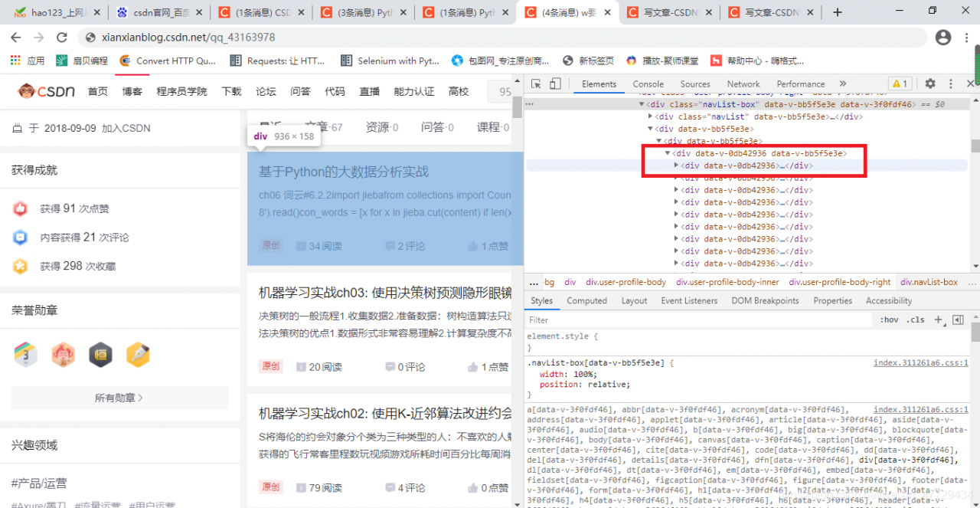Open the DOM Breakpoints tab

(766, 300)
